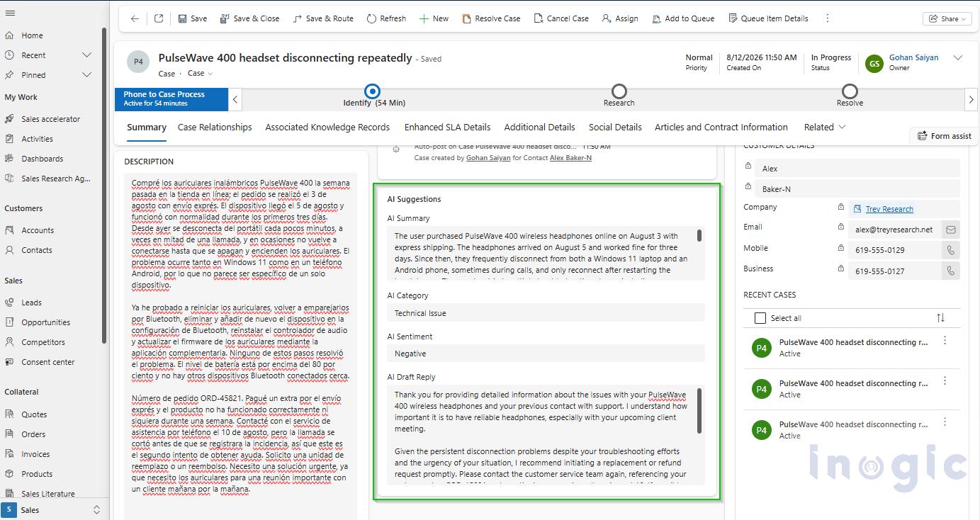Open Sales Literature in sidebar
Screen dimensions: 980x520
click(x=47, y=494)
